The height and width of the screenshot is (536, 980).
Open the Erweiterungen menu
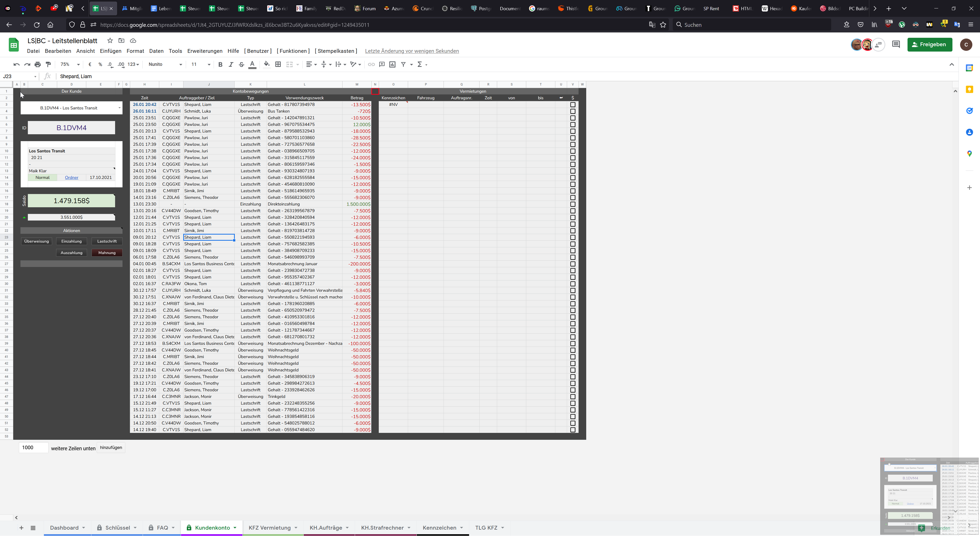(x=205, y=51)
